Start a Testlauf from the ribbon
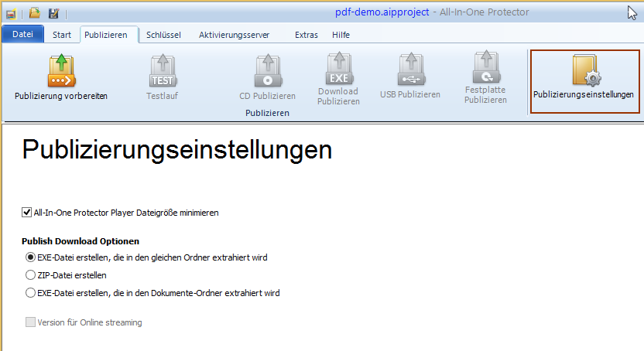The width and height of the screenshot is (644, 351). (163, 71)
